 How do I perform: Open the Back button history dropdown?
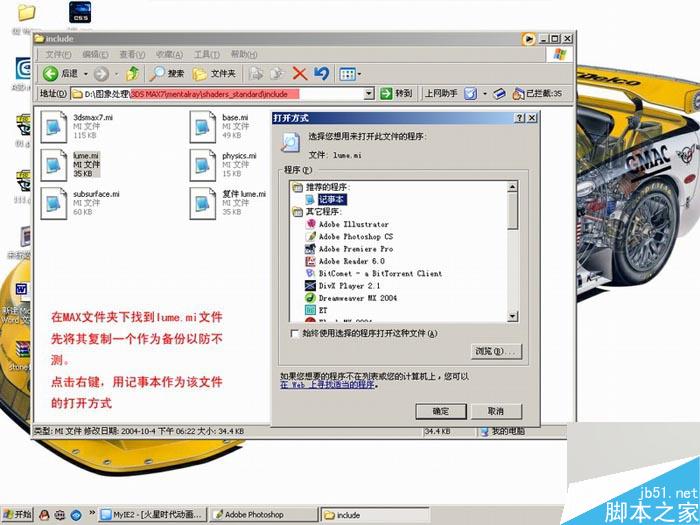pyautogui.click(x=86, y=74)
